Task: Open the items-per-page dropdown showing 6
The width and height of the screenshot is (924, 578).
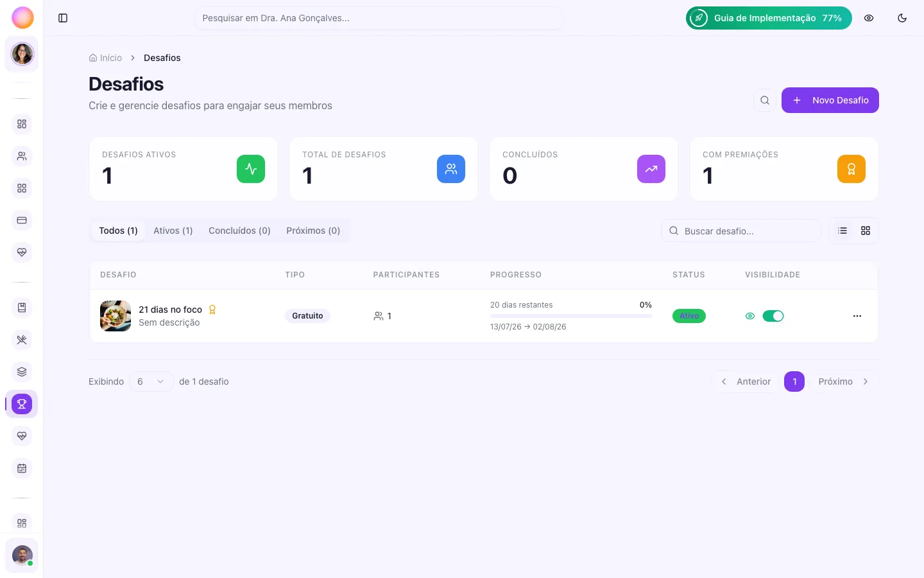Action: (x=151, y=381)
